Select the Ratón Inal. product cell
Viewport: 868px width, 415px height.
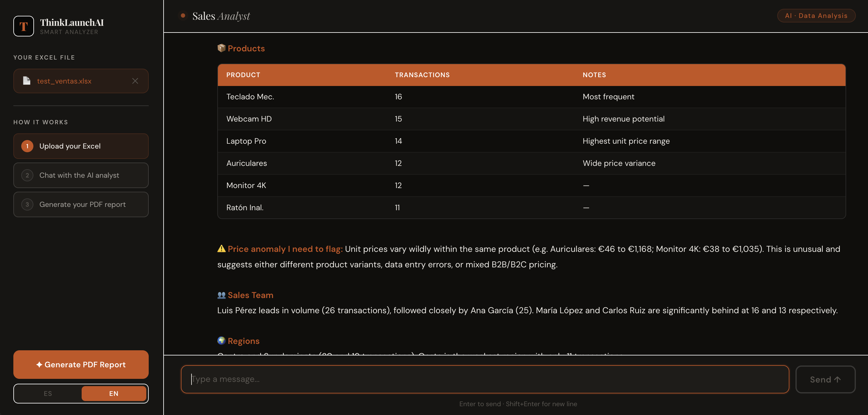(x=245, y=207)
